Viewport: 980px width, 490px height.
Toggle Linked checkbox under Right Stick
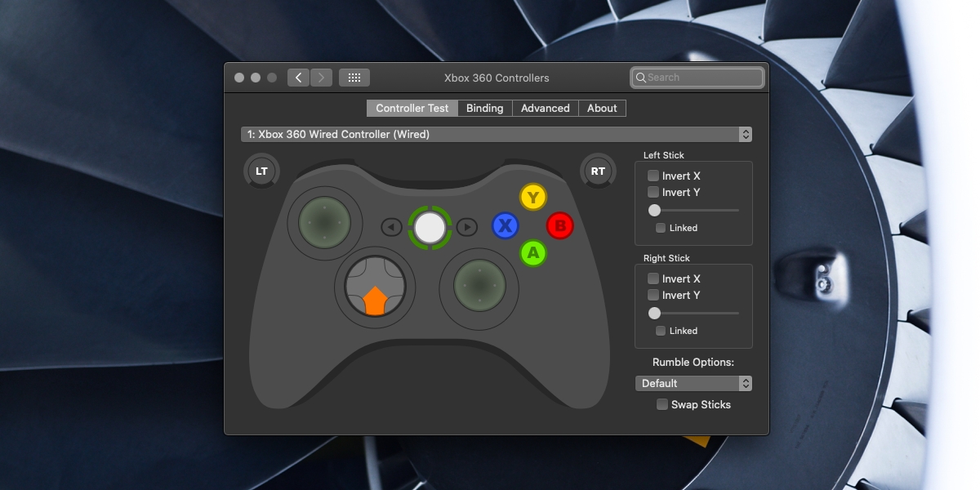661,331
